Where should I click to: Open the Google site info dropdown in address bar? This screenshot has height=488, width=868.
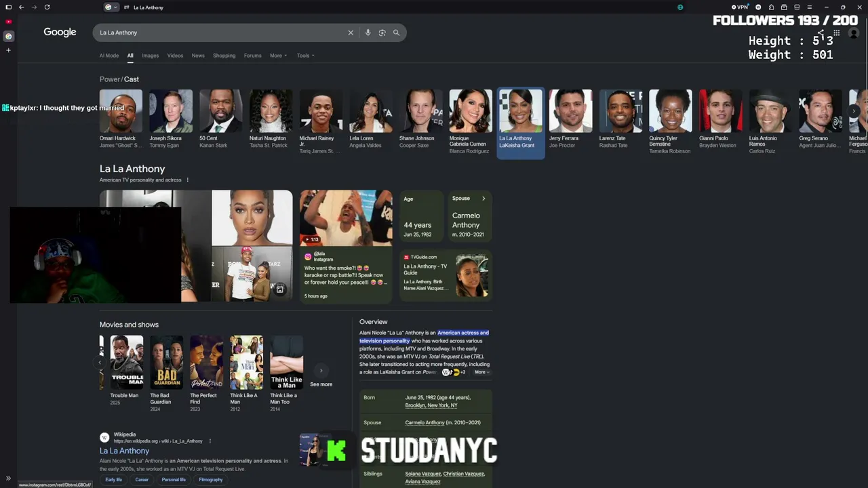pyautogui.click(x=111, y=7)
